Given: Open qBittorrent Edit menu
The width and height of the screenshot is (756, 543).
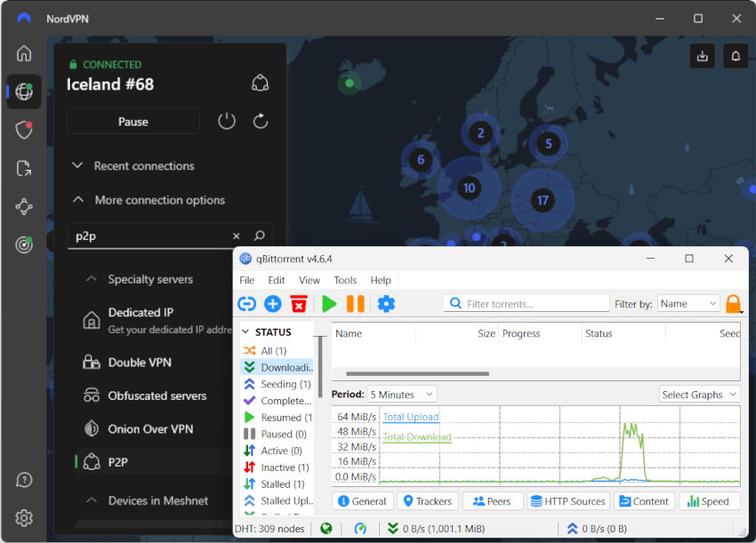Looking at the screenshot, I should click(x=277, y=280).
